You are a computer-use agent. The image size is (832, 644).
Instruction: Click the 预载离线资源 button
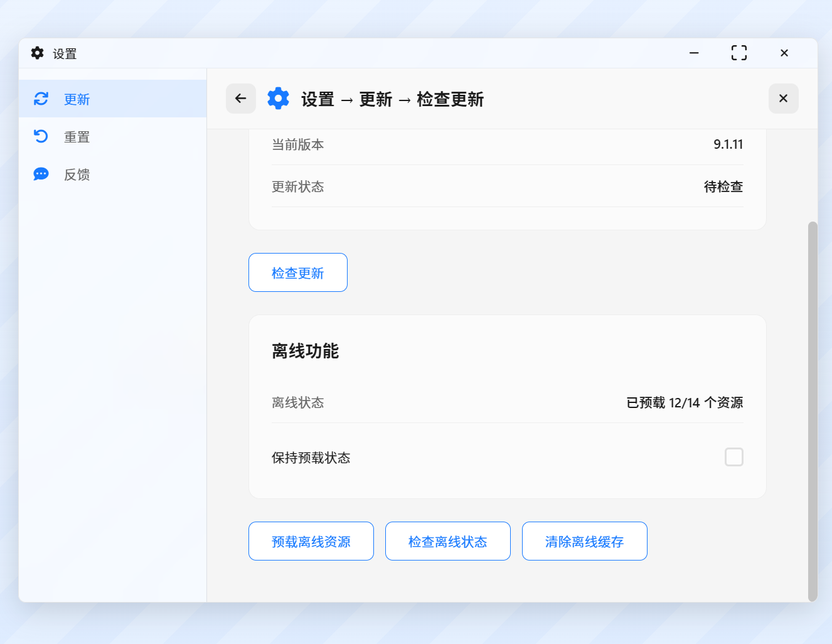tap(311, 541)
